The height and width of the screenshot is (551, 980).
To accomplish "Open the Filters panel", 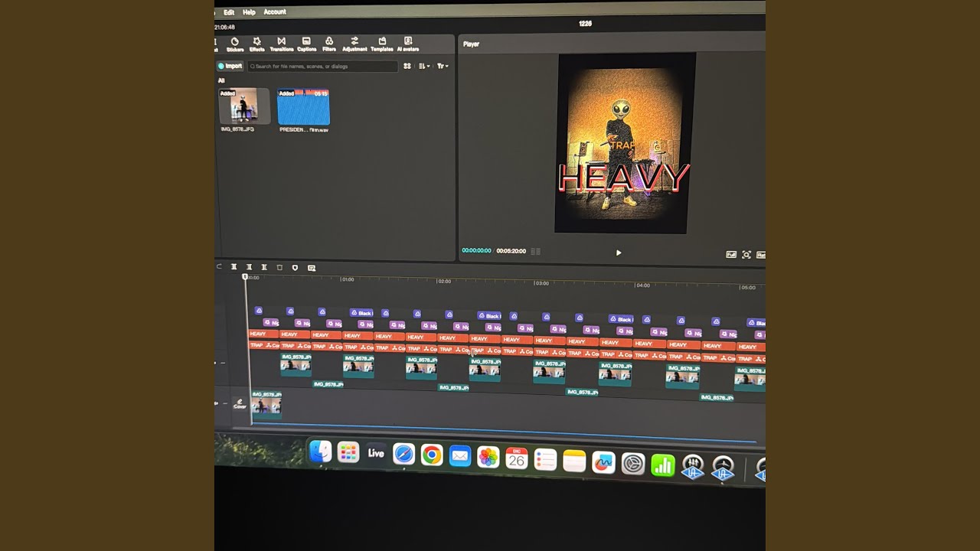I will tap(329, 44).
